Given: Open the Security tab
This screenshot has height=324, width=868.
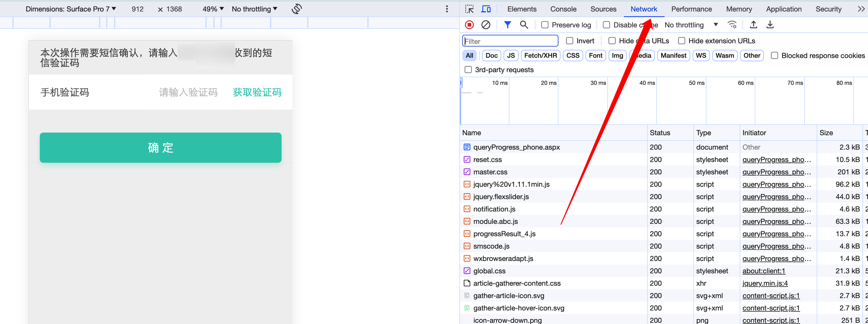Looking at the screenshot, I should (x=828, y=9).
